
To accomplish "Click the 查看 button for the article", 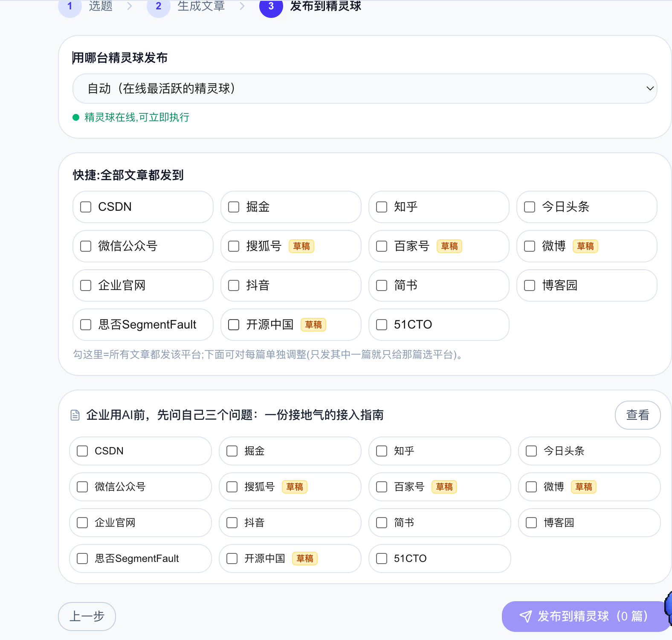I will (637, 415).
